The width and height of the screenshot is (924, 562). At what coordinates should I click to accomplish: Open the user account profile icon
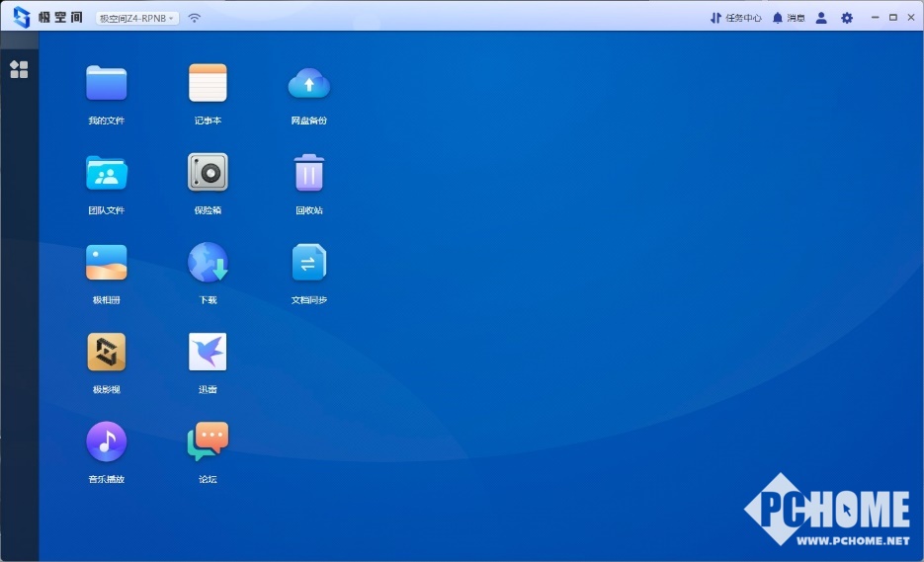coord(821,18)
